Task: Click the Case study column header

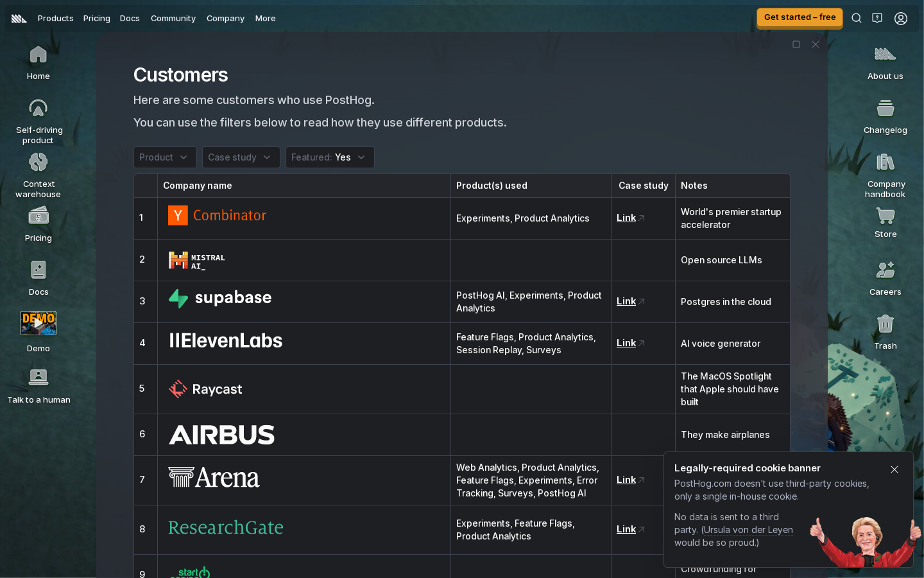Action: [644, 186]
